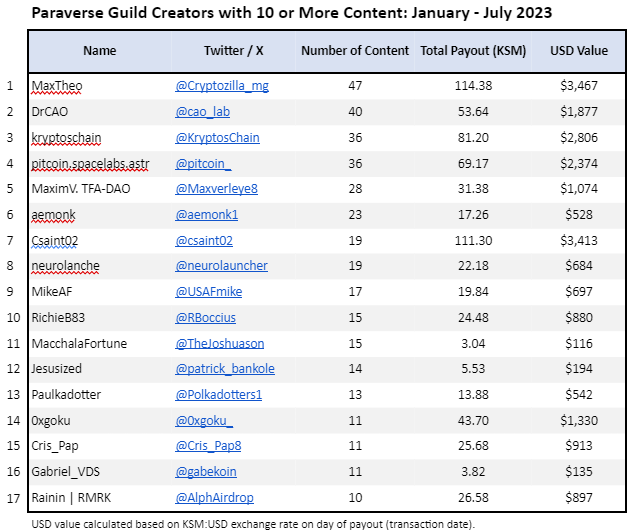Open the @neurolauncher Twitter link
This screenshot has width=632, height=531.
pos(221,266)
